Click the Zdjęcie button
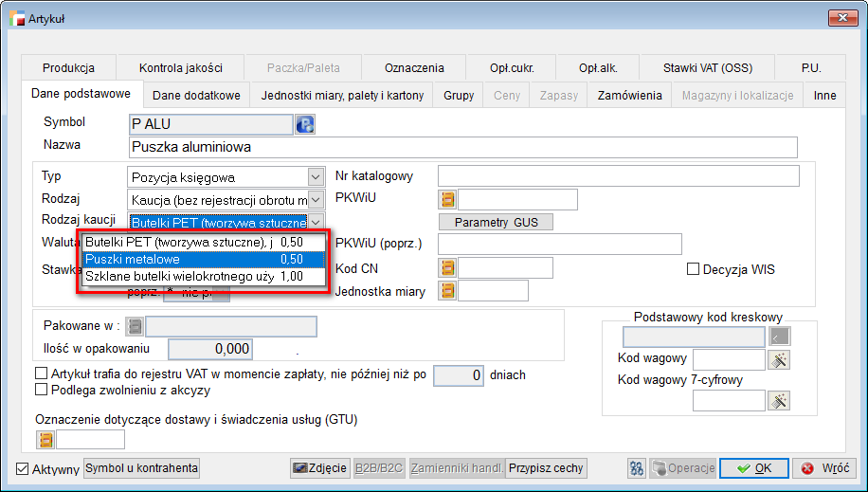 [x=319, y=468]
